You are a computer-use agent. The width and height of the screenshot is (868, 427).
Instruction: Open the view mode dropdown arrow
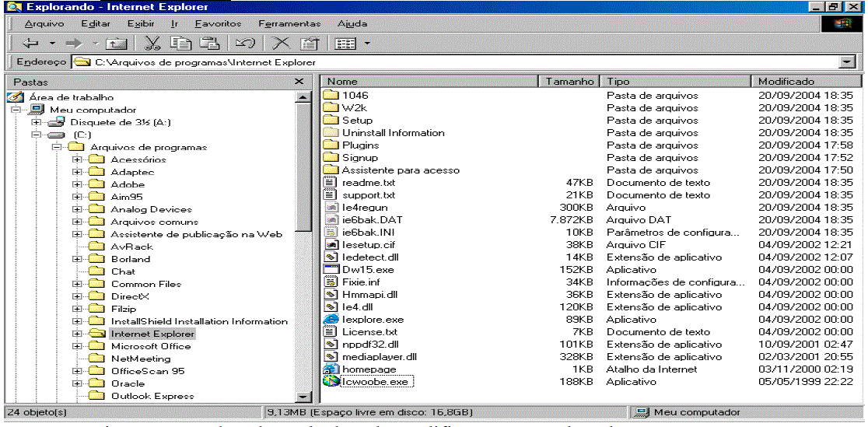[367, 44]
